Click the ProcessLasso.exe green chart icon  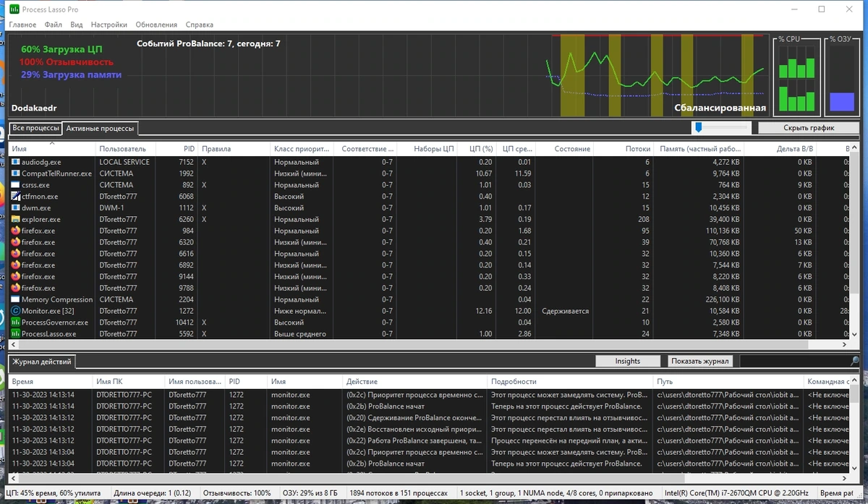tap(15, 334)
